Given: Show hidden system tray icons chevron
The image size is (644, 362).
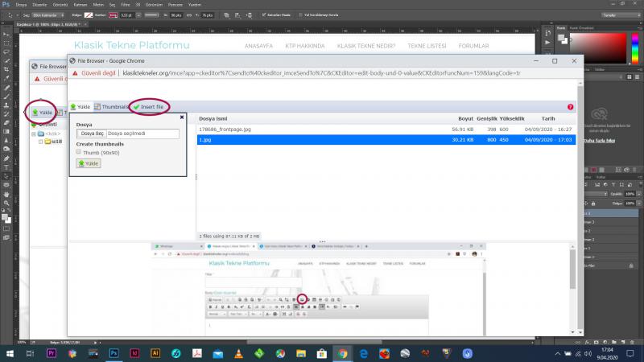Looking at the screenshot, I should click(x=557, y=353).
